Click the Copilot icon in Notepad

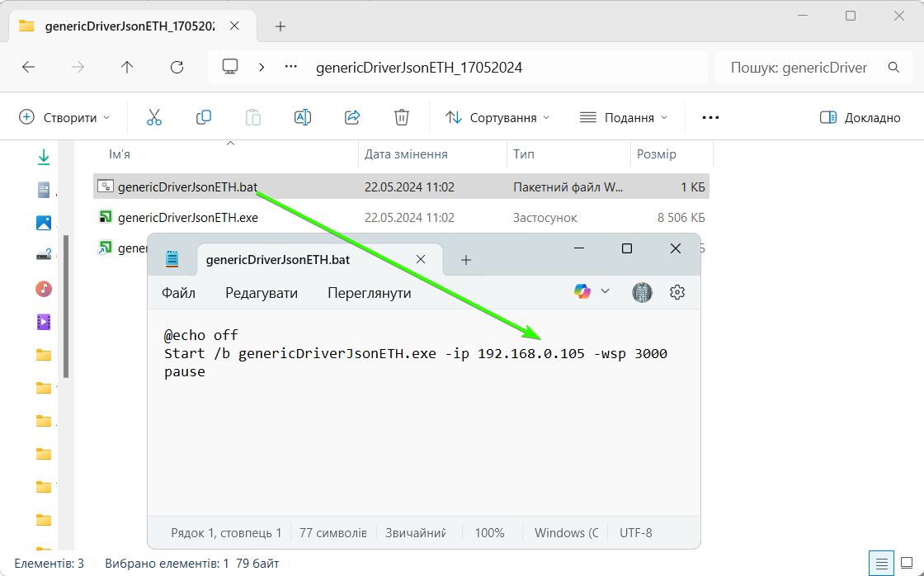click(x=582, y=292)
